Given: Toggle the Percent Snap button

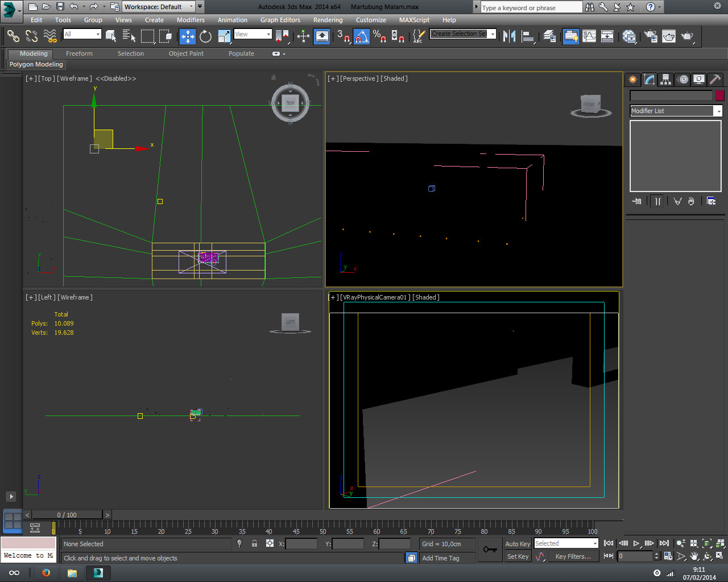Looking at the screenshot, I should point(379,36).
